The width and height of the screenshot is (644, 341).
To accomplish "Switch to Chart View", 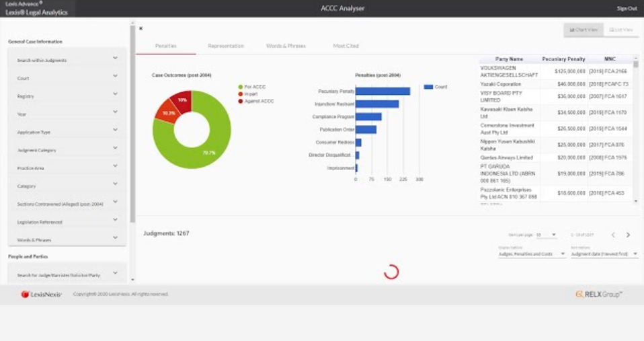I will click(x=583, y=30).
